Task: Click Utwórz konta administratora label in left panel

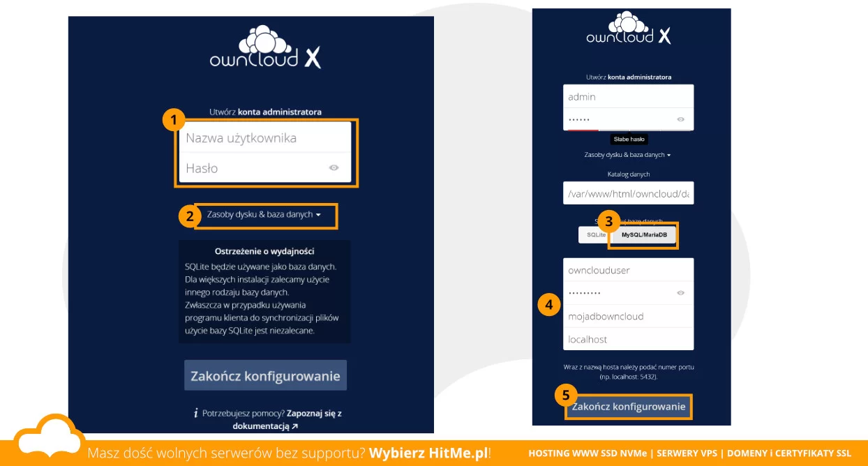Action: 265,112
